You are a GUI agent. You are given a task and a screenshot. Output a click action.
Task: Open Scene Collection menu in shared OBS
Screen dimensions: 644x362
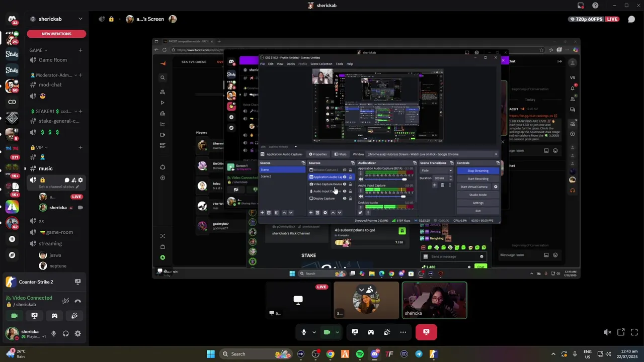pyautogui.click(x=321, y=64)
